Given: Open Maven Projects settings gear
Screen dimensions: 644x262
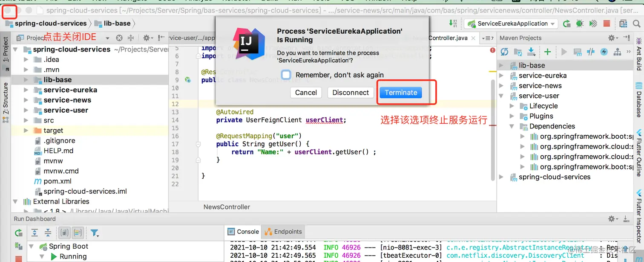Looking at the screenshot, I should (613, 38).
